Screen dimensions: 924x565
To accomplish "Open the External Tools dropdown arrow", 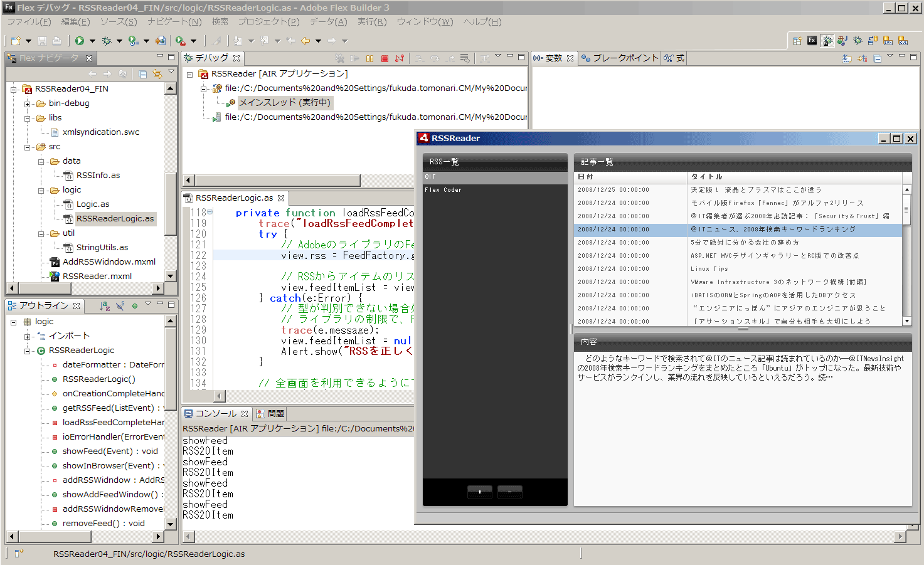I will (x=193, y=41).
